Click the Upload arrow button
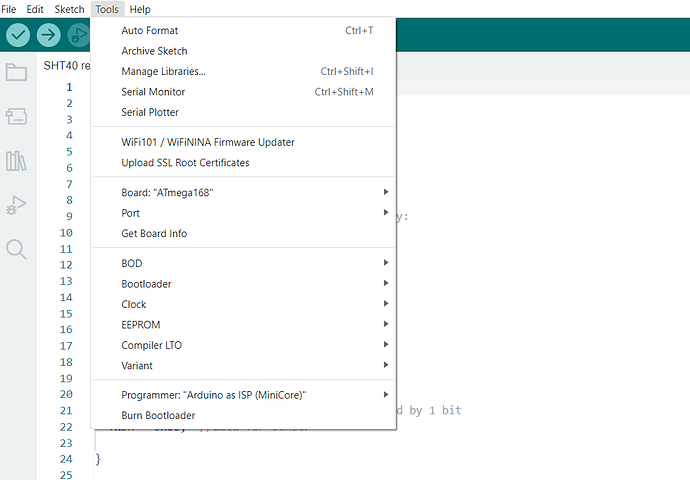The height and width of the screenshot is (480, 690). pos(48,35)
